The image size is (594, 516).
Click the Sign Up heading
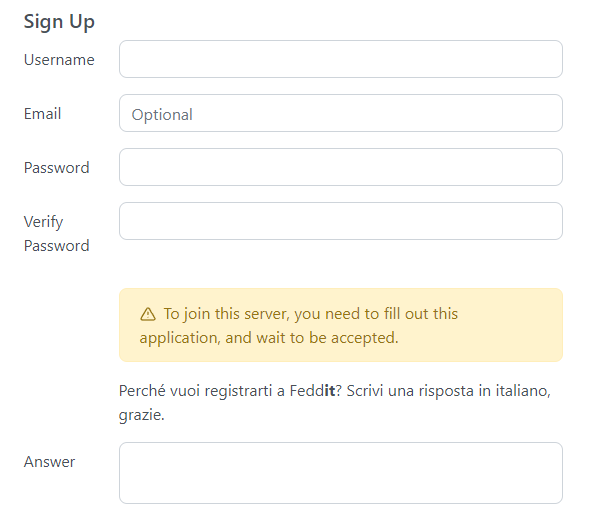tap(59, 22)
